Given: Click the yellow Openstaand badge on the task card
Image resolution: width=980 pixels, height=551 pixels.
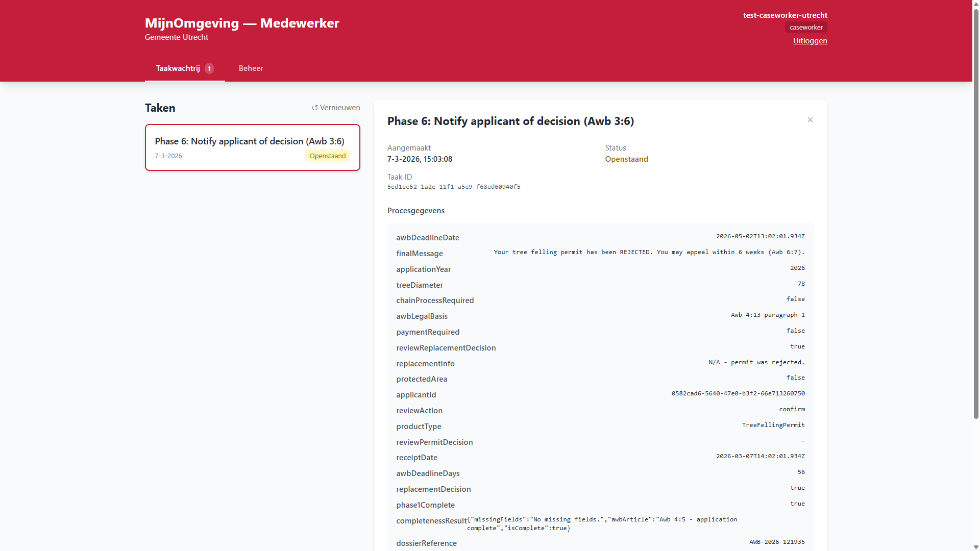Looking at the screenshot, I should pyautogui.click(x=327, y=156).
